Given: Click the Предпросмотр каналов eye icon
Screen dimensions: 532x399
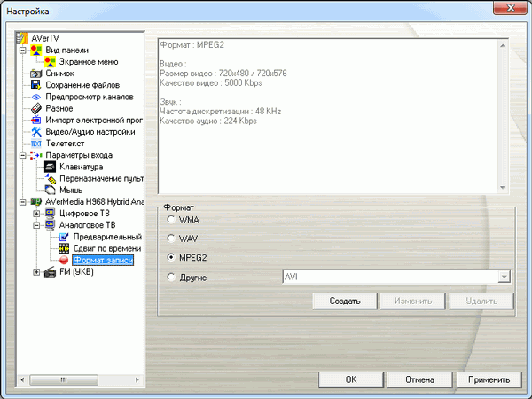Looking at the screenshot, I should point(36,97).
